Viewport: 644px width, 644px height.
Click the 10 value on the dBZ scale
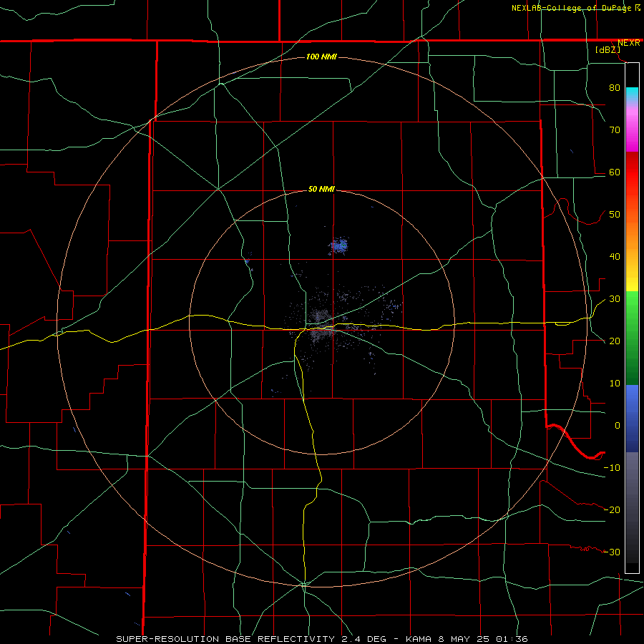(615, 384)
